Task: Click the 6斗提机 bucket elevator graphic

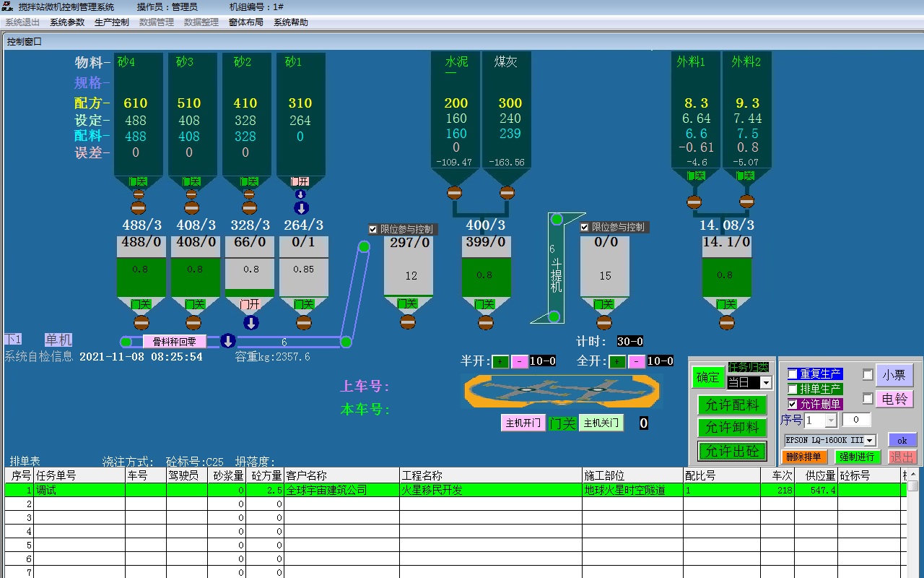Action: [x=557, y=267]
